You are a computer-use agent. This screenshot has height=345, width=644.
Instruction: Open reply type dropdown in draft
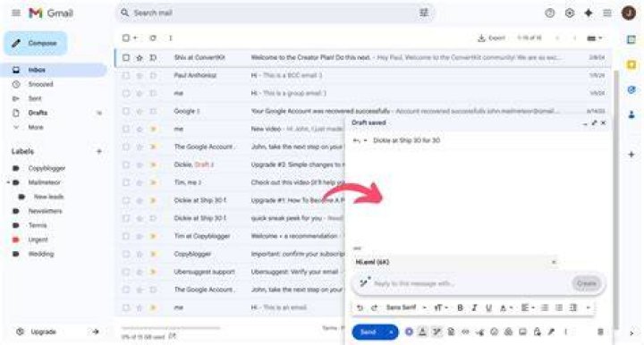[360, 140]
